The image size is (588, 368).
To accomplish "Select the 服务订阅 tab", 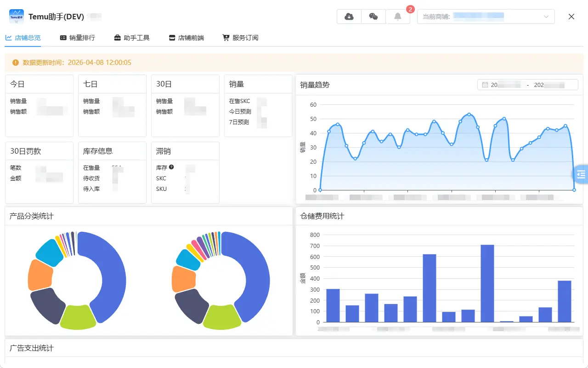I will (x=240, y=38).
